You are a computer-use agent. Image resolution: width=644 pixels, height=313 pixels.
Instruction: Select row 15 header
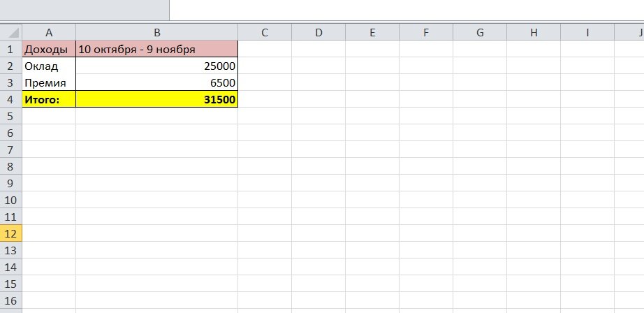[x=10, y=284]
